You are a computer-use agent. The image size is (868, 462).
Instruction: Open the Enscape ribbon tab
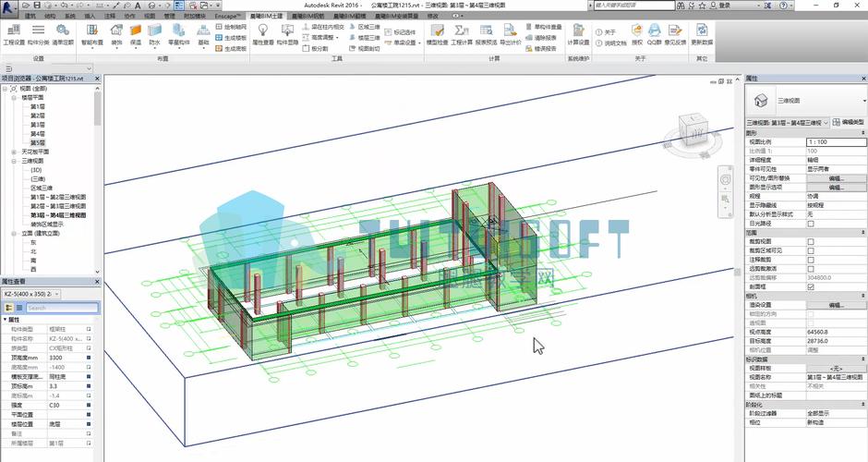(x=227, y=17)
